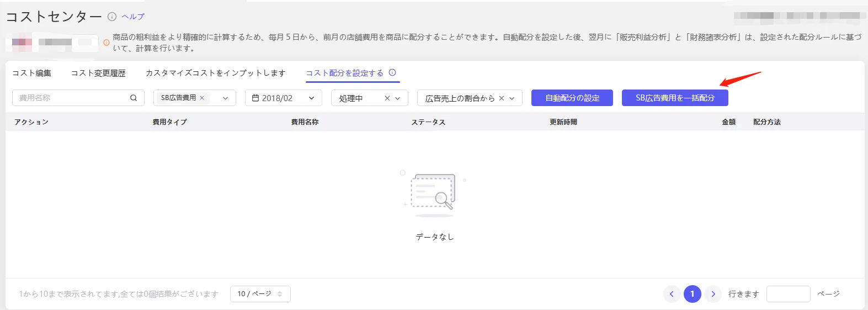This screenshot has height=310, width=868.
Task: Click the search magnifier icon in 費用名称 field
Action: pos(134,98)
